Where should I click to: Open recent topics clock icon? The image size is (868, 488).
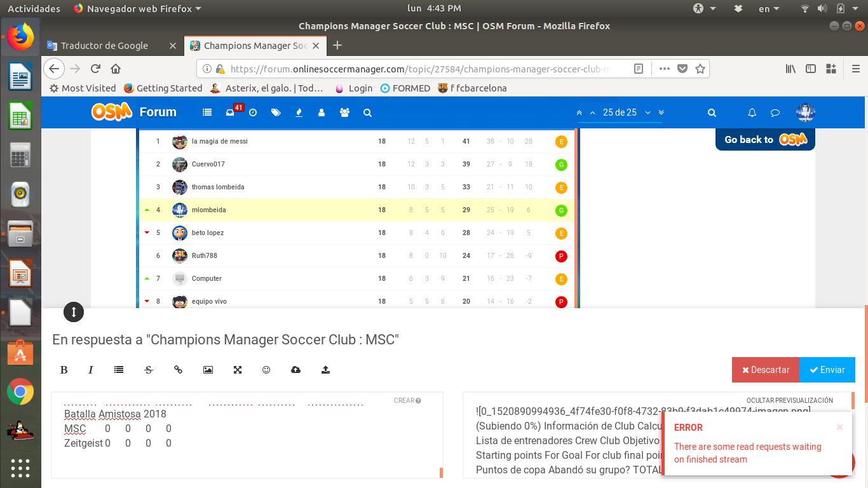253,112
